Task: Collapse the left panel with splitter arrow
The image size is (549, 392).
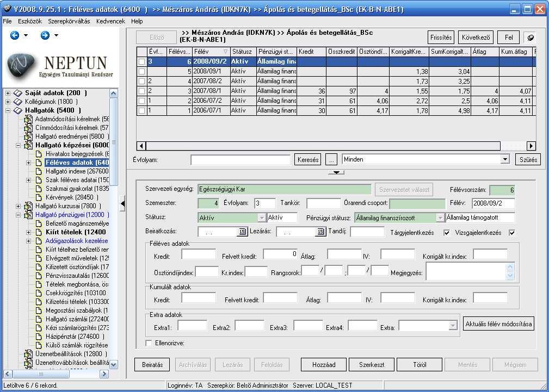Action: coord(122,204)
